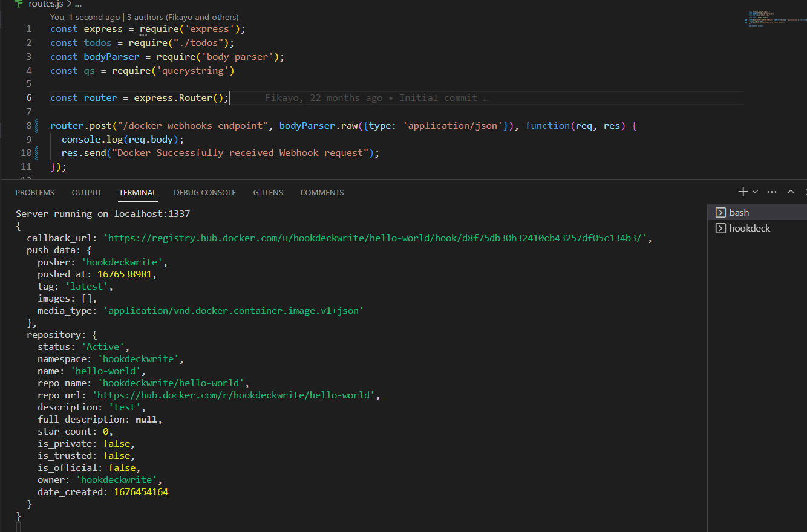Switch to the PROBLEMS tab
This screenshot has width=807, height=532.
coord(34,192)
